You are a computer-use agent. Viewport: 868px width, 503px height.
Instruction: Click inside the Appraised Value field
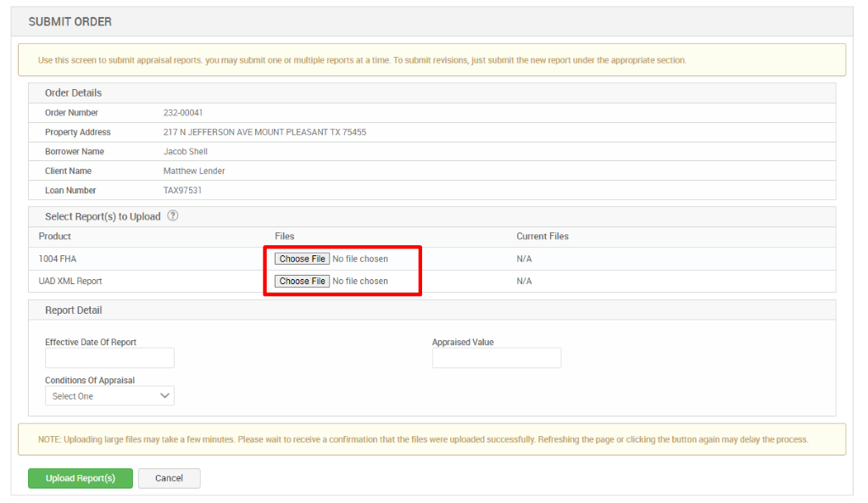pyautogui.click(x=496, y=357)
